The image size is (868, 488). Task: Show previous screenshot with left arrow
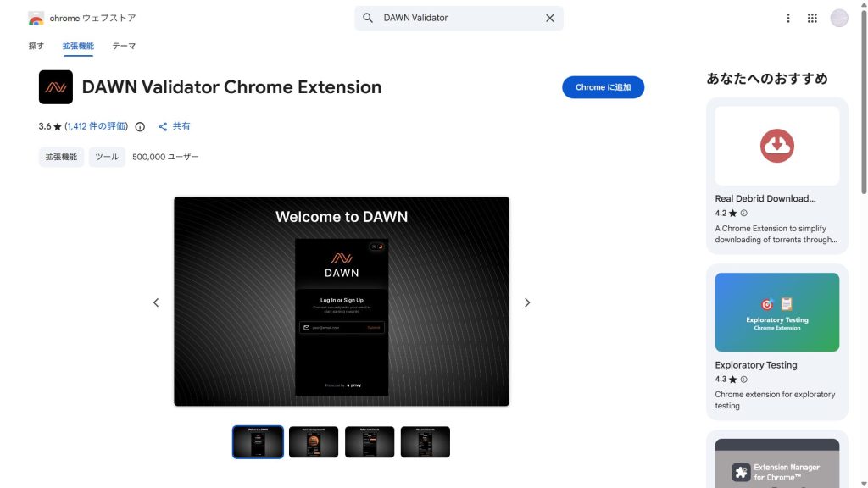(x=156, y=302)
